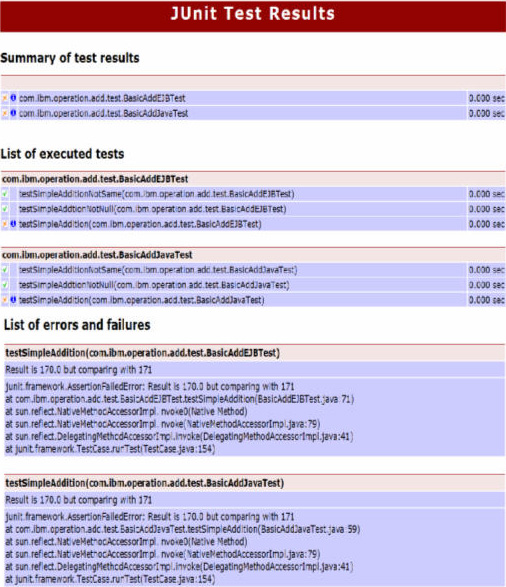Screen dimensions: 506x587
Task: Click failure icon for testSimpleAddition BasicAddEJBTest executed row
Action: (x=5, y=224)
